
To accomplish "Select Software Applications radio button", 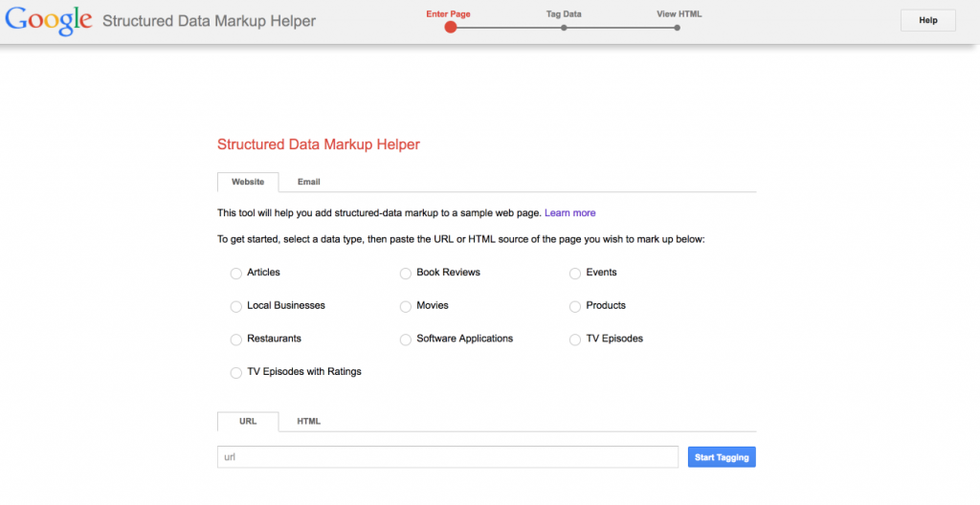I will (406, 340).
